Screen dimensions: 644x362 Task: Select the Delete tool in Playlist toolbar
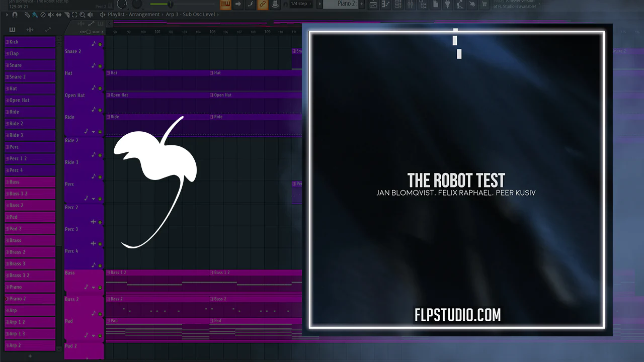point(42,15)
